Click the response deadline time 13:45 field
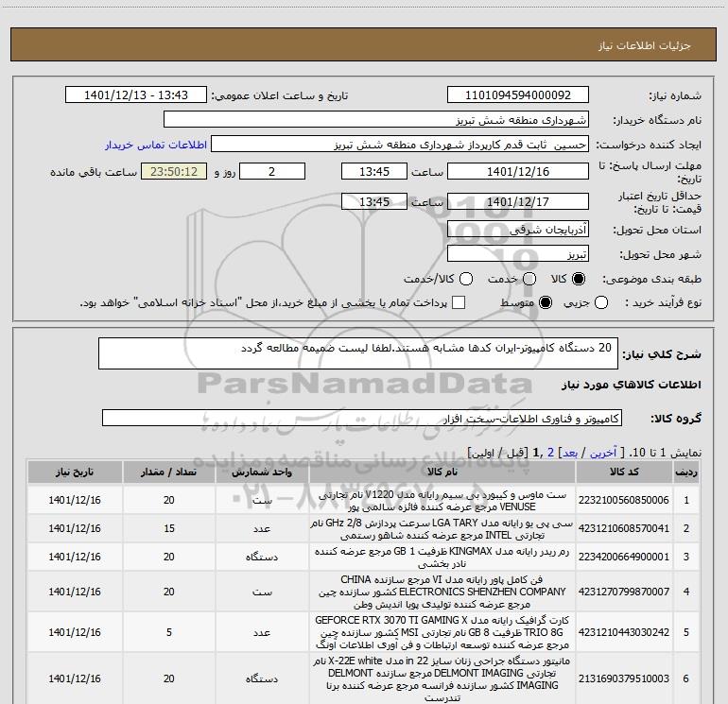This screenshot has width=728, height=704. tap(374, 171)
